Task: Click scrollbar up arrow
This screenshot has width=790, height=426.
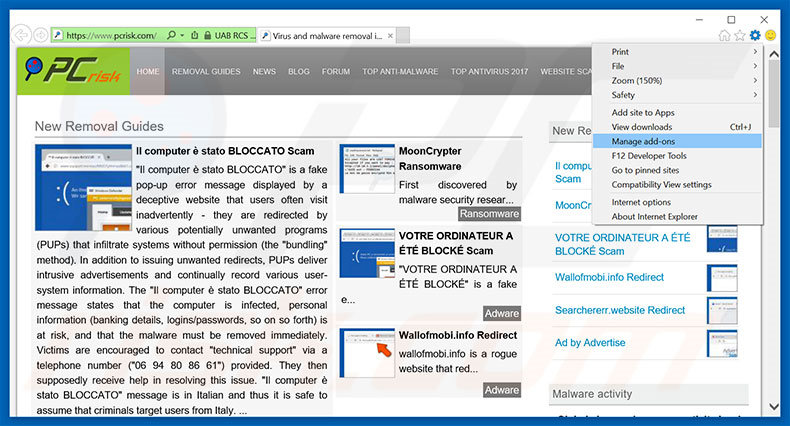Action: click(774, 54)
